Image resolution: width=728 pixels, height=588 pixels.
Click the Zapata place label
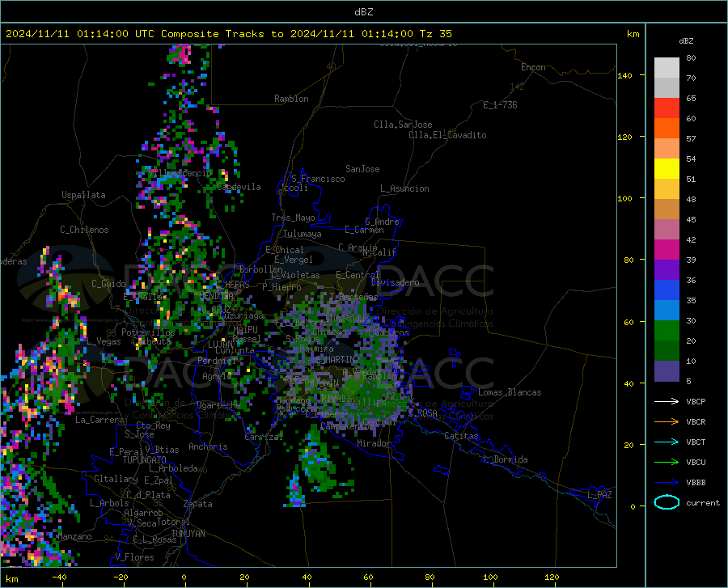(198, 504)
